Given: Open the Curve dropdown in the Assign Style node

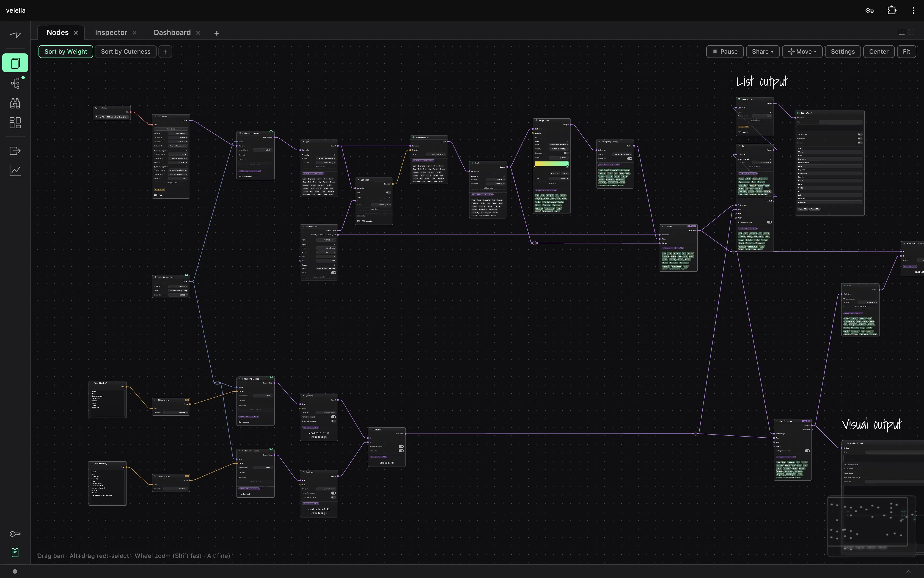Looking at the screenshot, I should pos(559,178).
